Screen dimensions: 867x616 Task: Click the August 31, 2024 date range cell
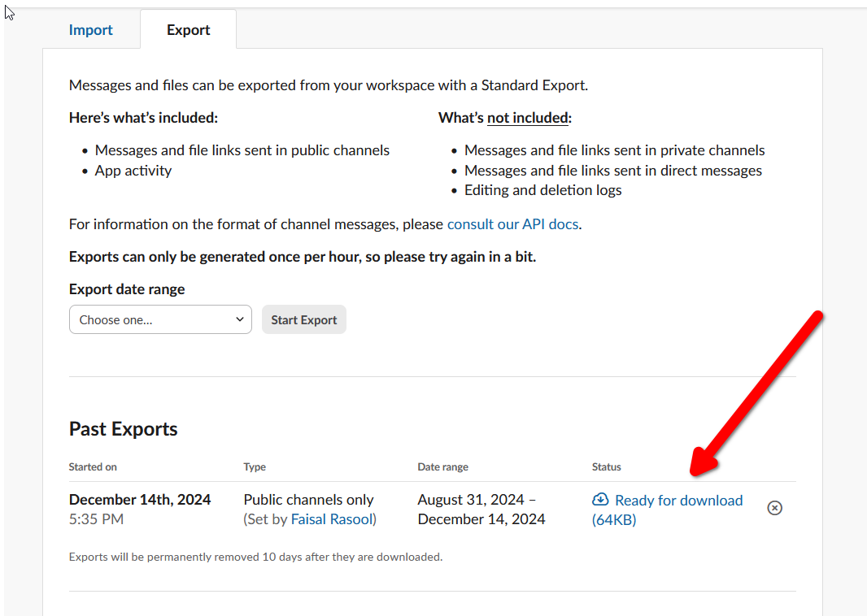[481, 510]
